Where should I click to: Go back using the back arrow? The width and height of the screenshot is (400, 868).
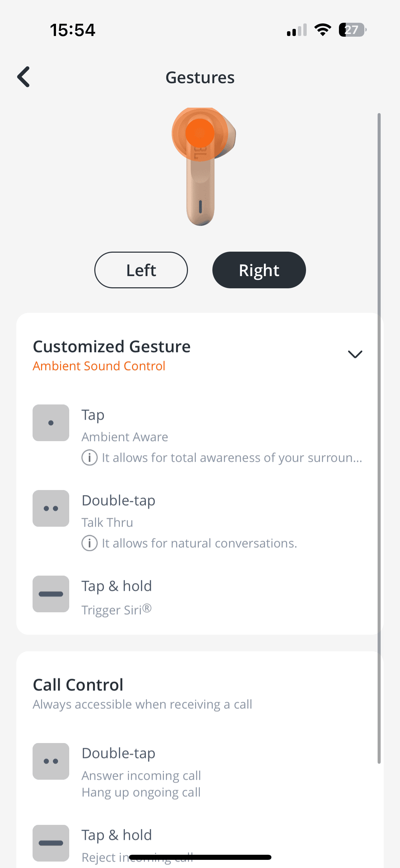(24, 77)
